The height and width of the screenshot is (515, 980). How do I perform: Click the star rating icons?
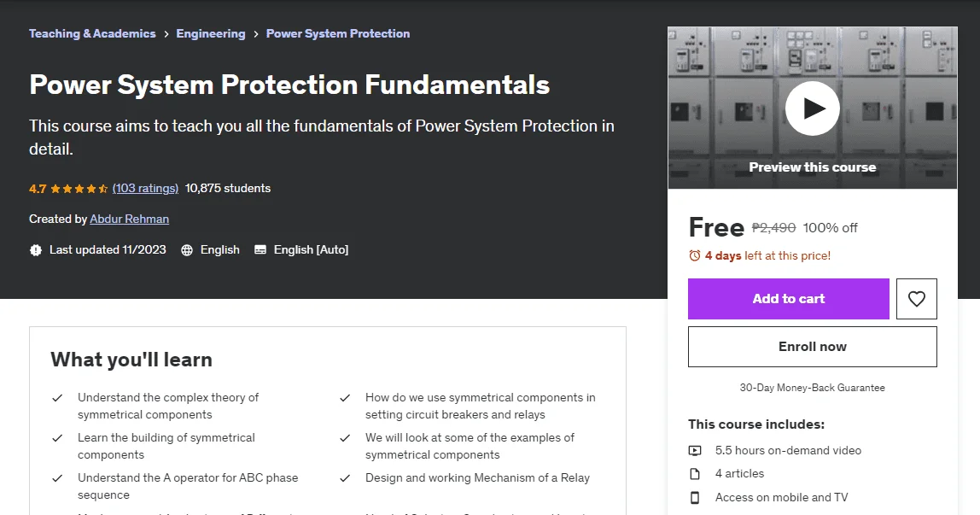[79, 189]
